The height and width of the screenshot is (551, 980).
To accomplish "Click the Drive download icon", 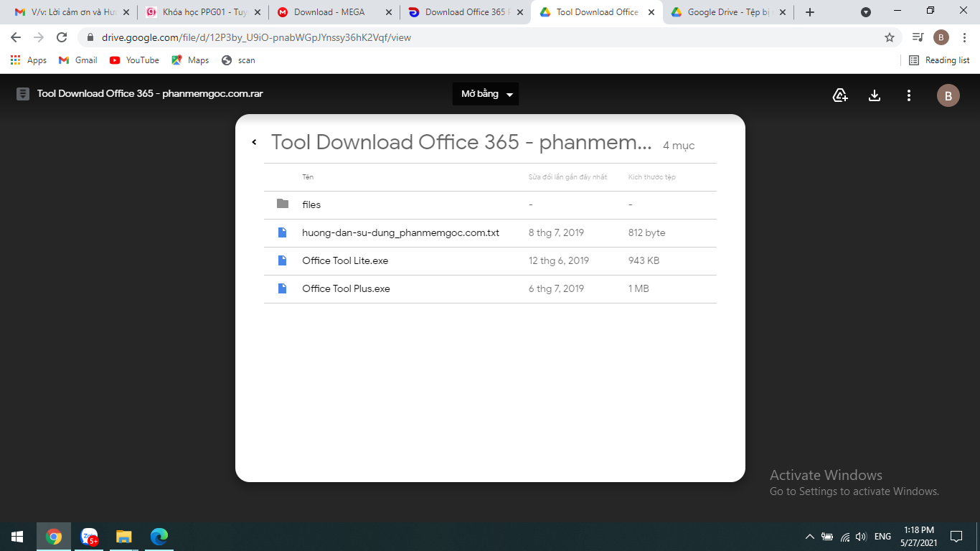I will [875, 95].
